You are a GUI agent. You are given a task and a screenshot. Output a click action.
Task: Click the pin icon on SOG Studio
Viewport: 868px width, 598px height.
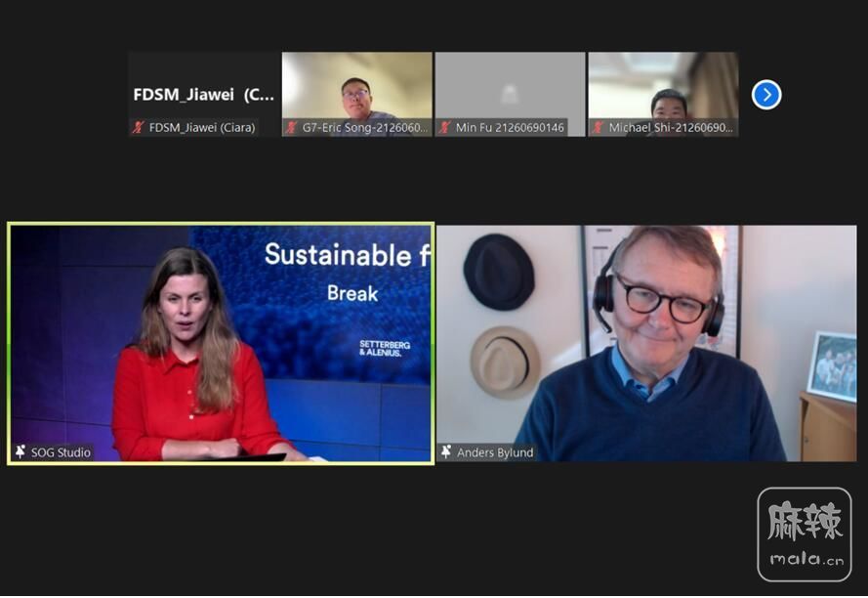tap(21, 452)
